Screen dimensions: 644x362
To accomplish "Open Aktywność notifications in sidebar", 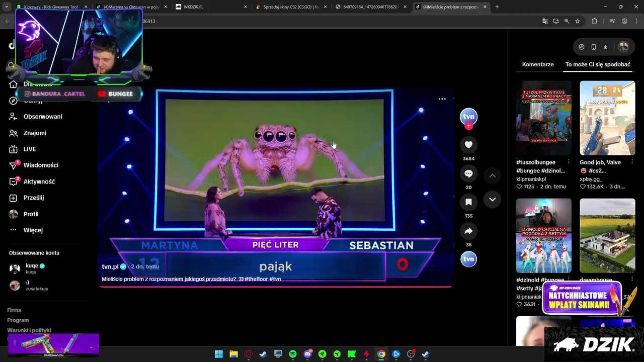I will 39,182.
